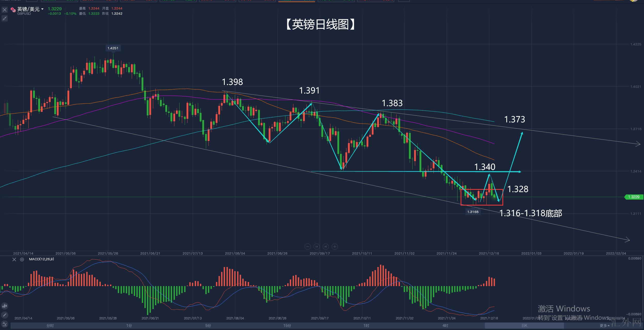Select the 日K timeframe tab
The image size is (644, 330).
click(524, 326)
